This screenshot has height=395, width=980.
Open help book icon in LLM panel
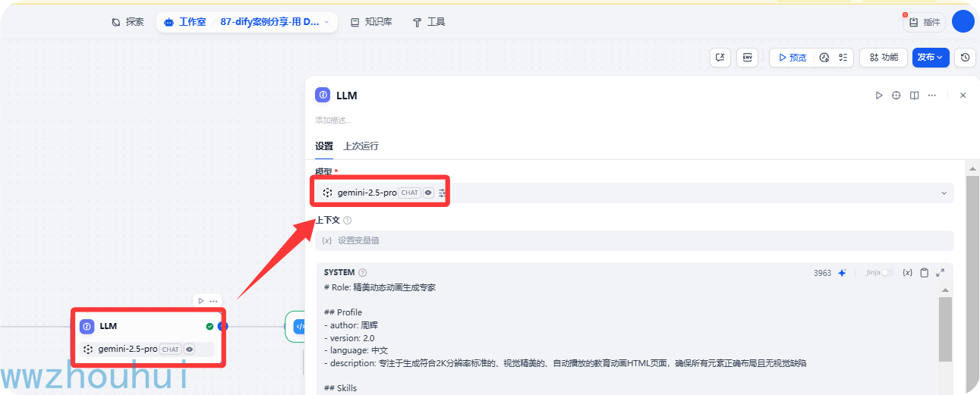click(915, 96)
